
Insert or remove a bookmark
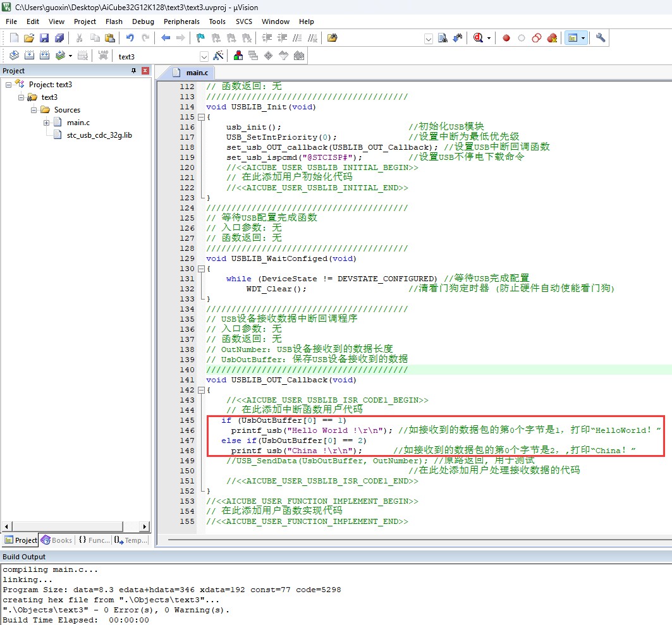[x=200, y=38]
